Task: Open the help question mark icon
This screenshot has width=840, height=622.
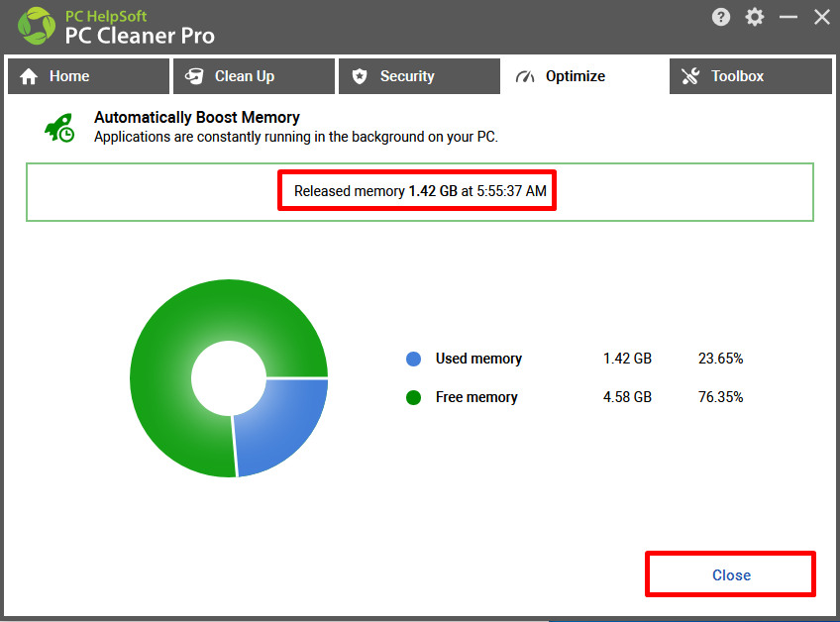Action: (x=721, y=17)
